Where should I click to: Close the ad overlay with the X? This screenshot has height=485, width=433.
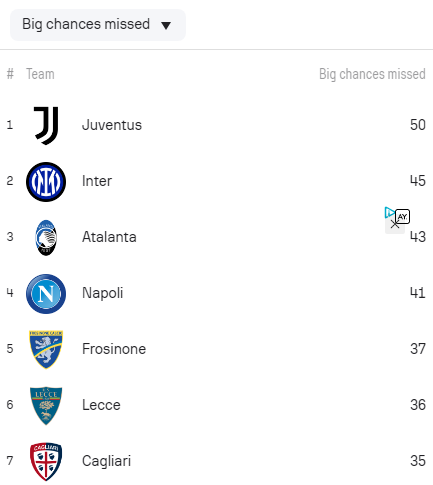pos(395,224)
